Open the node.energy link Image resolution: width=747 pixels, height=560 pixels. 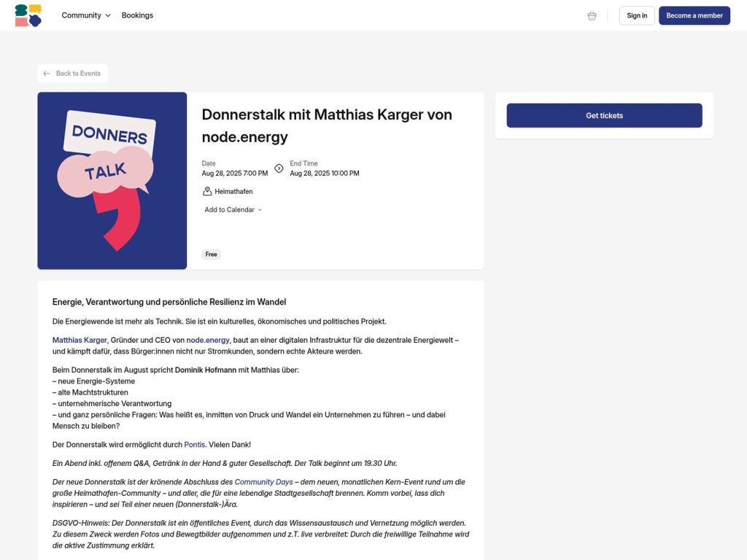209,340
